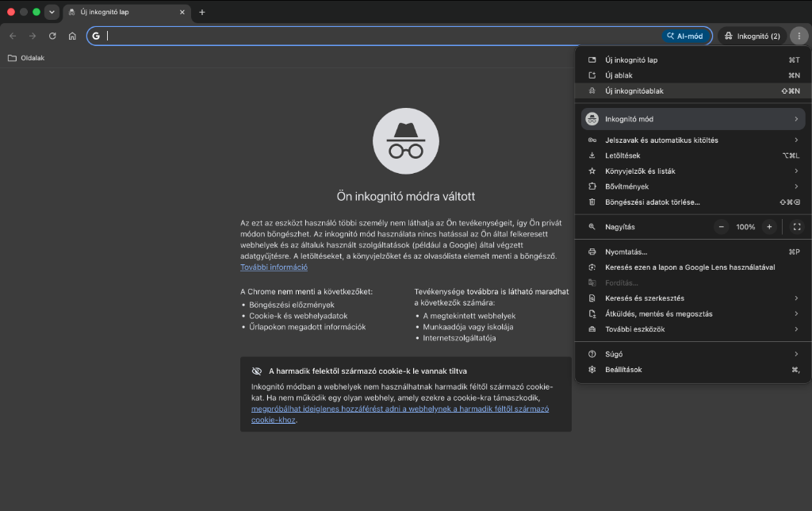The width and height of the screenshot is (812, 511).
Task: Open the tab search dropdown arrow
Action: pos(52,12)
